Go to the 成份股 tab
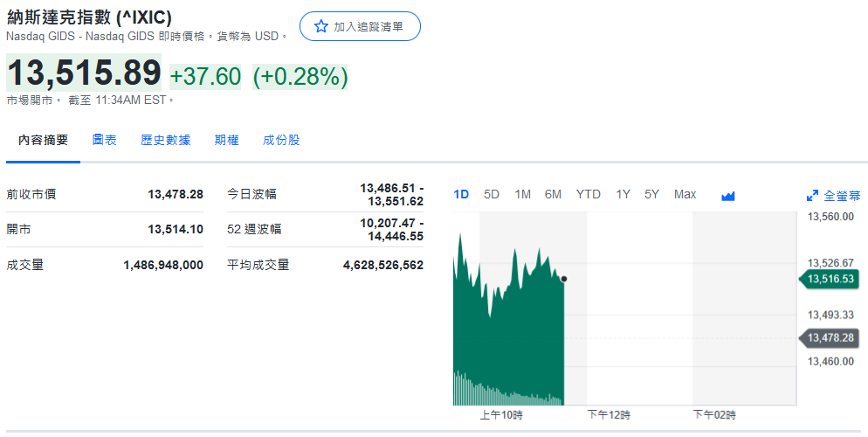This screenshot has width=868, height=437. tap(281, 140)
